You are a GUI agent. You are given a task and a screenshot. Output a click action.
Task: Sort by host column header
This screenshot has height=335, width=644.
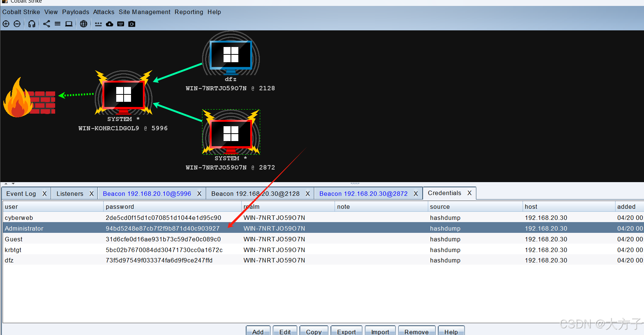[568, 207]
